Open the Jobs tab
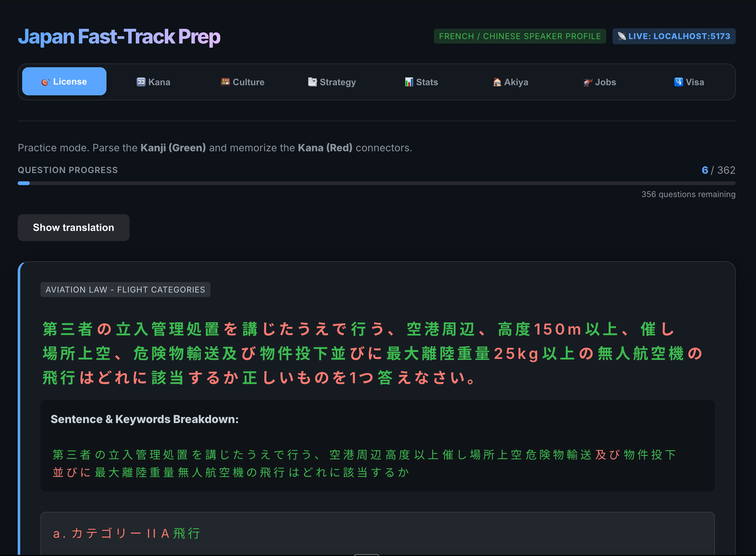Image resolution: width=756 pixels, height=556 pixels. pyautogui.click(x=600, y=82)
